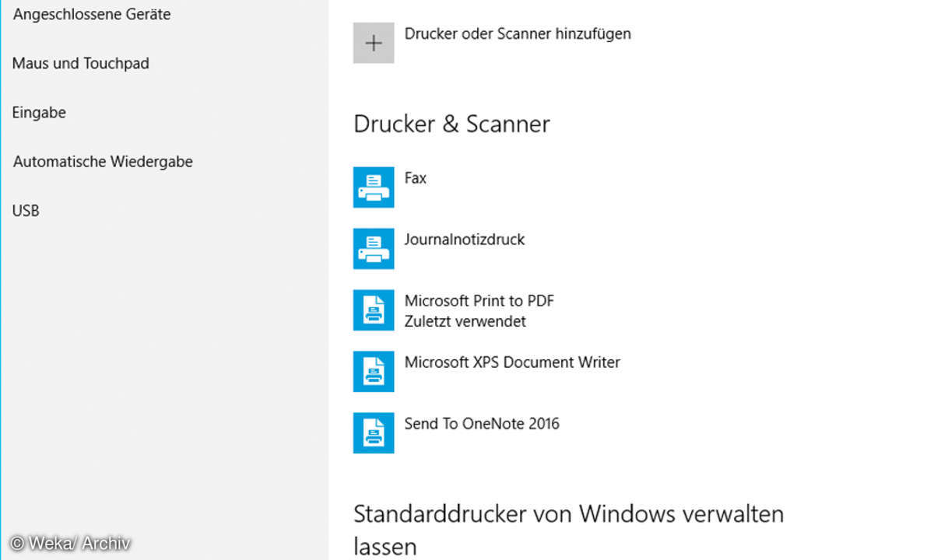Go to the Eingabe settings page
This screenshot has width=934, height=560.
tap(39, 113)
